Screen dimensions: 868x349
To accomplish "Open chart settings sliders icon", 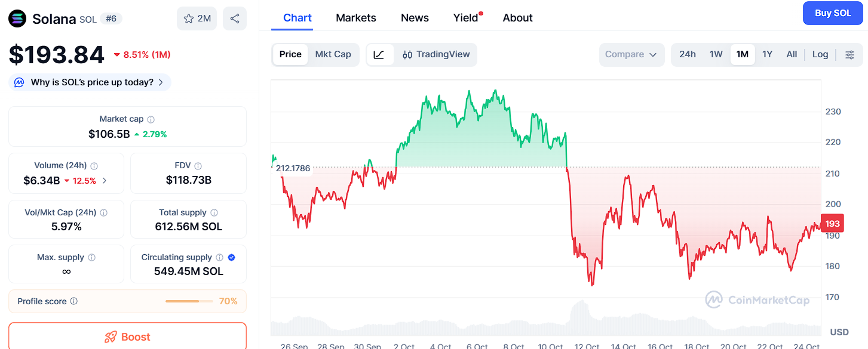I will (x=849, y=54).
